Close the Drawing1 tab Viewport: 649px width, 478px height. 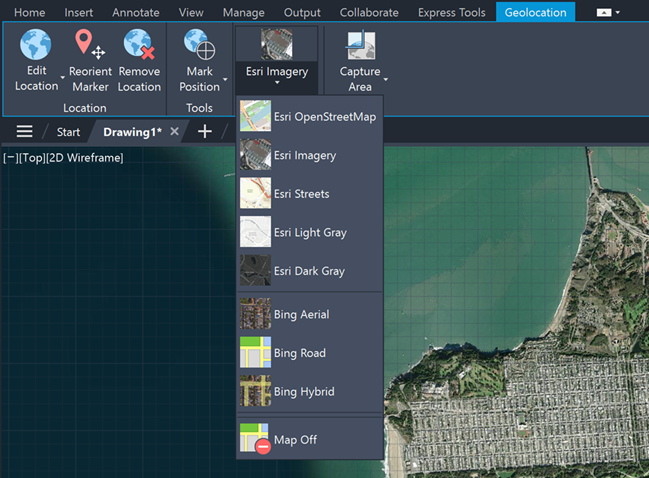pyautogui.click(x=175, y=132)
